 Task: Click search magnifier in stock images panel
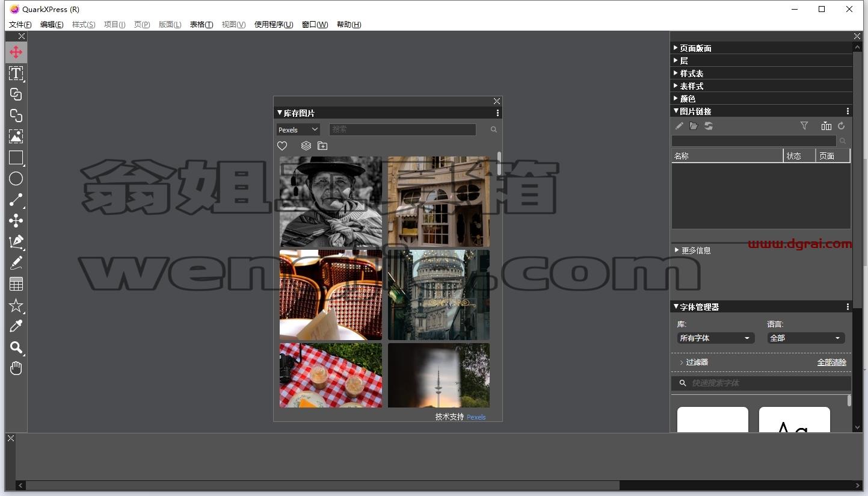click(494, 129)
